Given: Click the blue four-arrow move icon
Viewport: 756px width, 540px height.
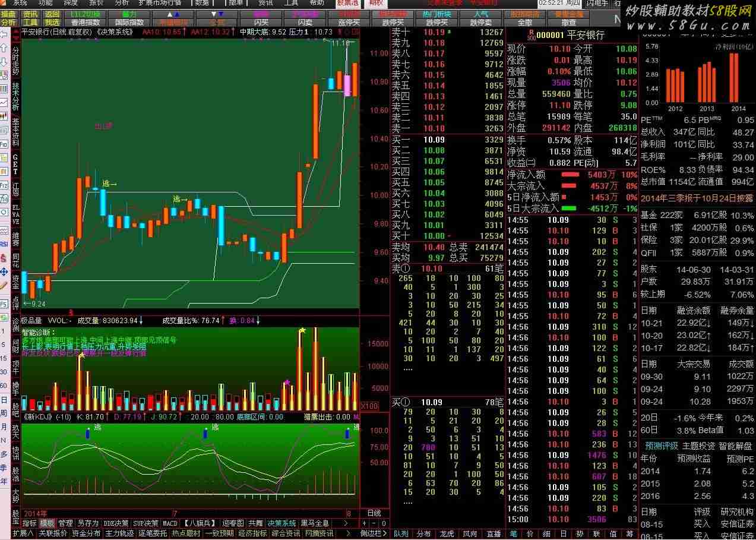Looking at the screenshot, I should (x=4, y=271).
